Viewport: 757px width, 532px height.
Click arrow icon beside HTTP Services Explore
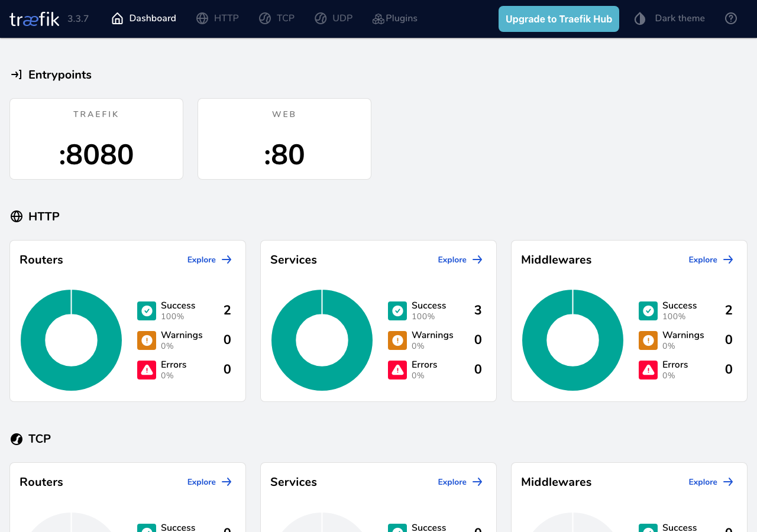click(477, 259)
